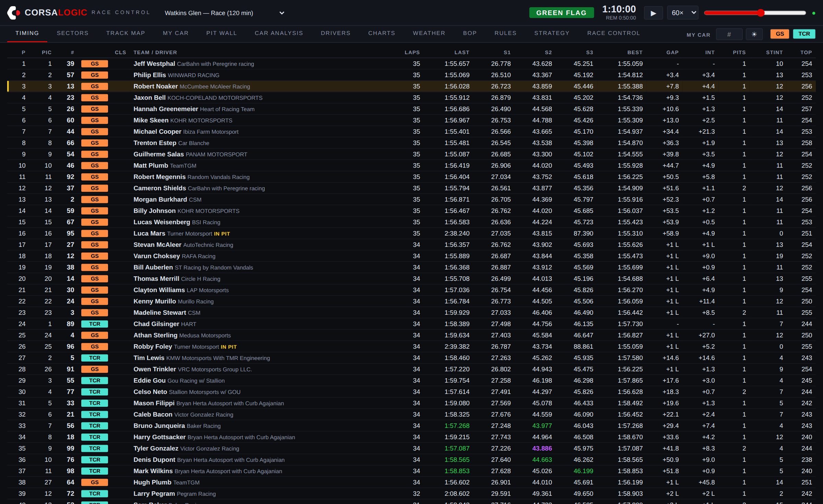This screenshot has width=823, height=504.
Task: Click the GS badge on Hannah Greenemeier's row
Action: coord(95,109)
